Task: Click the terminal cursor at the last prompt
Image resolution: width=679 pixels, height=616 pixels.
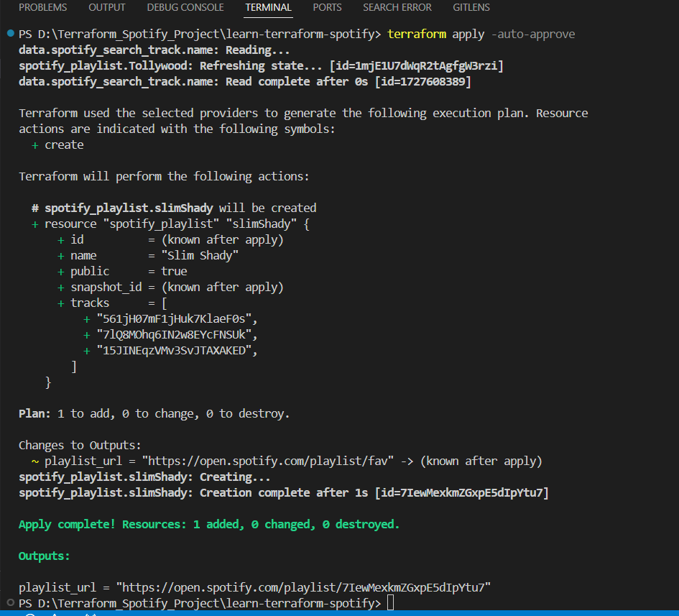Action: [390, 602]
